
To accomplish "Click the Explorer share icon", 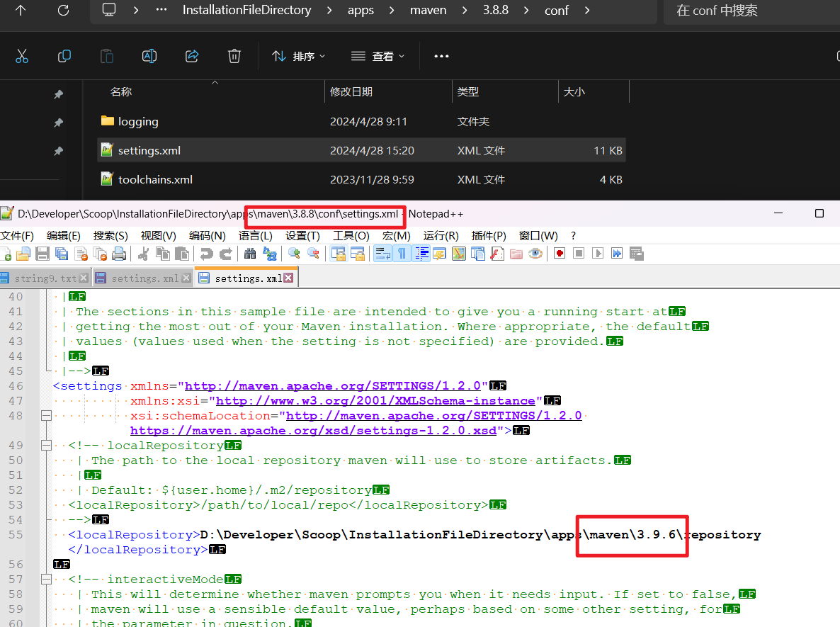I will pos(192,56).
